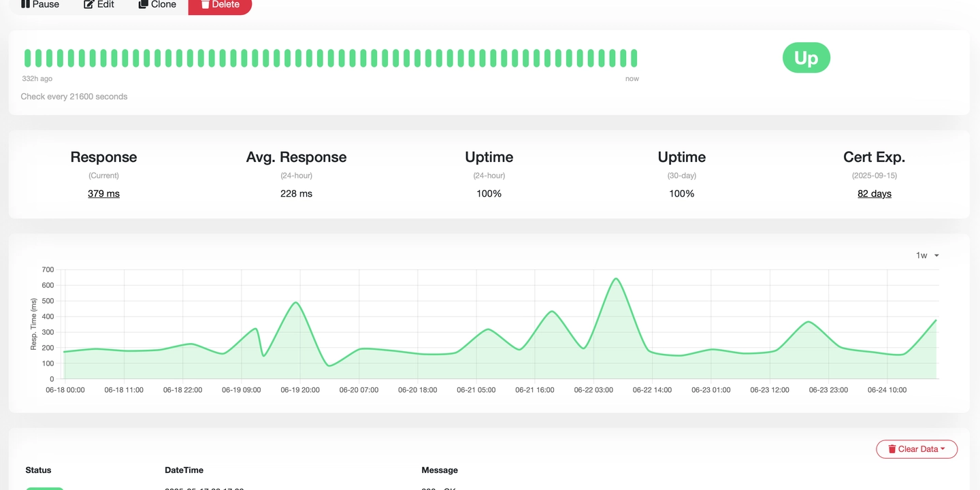Click the 06-19 20:00 axis label
Screen dimensions: 980x490
tap(300, 391)
